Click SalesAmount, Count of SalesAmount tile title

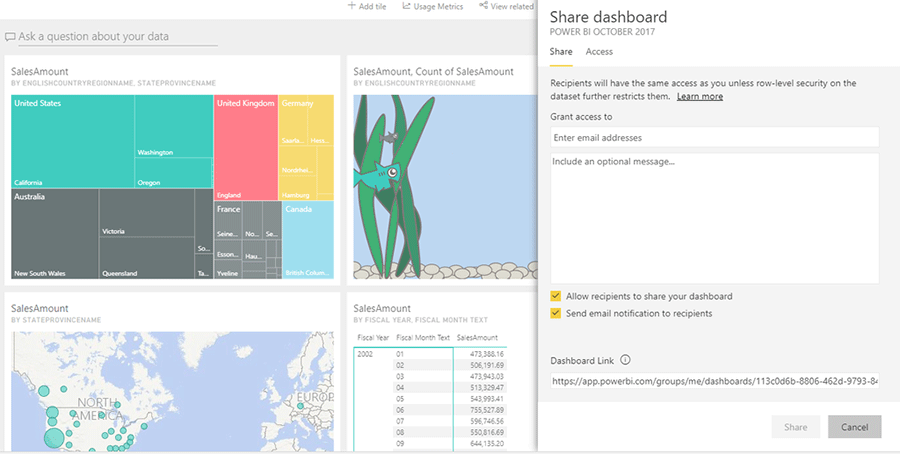433,72
